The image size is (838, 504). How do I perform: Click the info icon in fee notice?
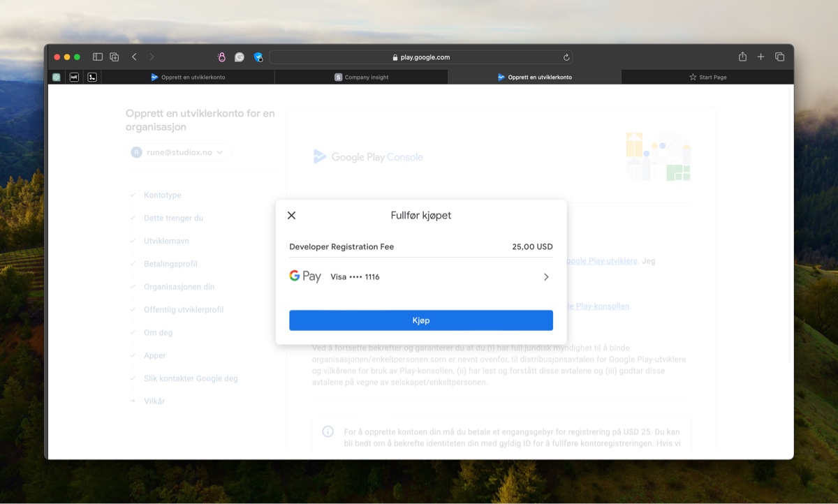pyautogui.click(x=328, y=431)
